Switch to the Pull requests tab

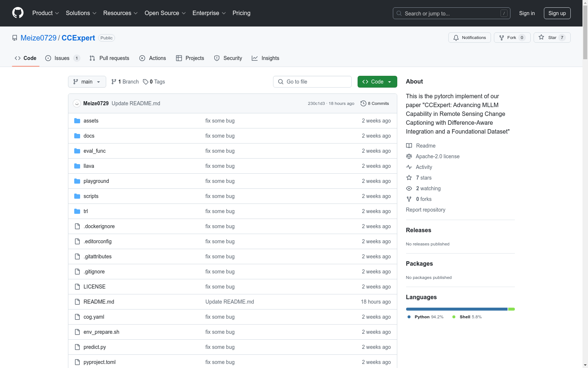(x=110, y=58)
